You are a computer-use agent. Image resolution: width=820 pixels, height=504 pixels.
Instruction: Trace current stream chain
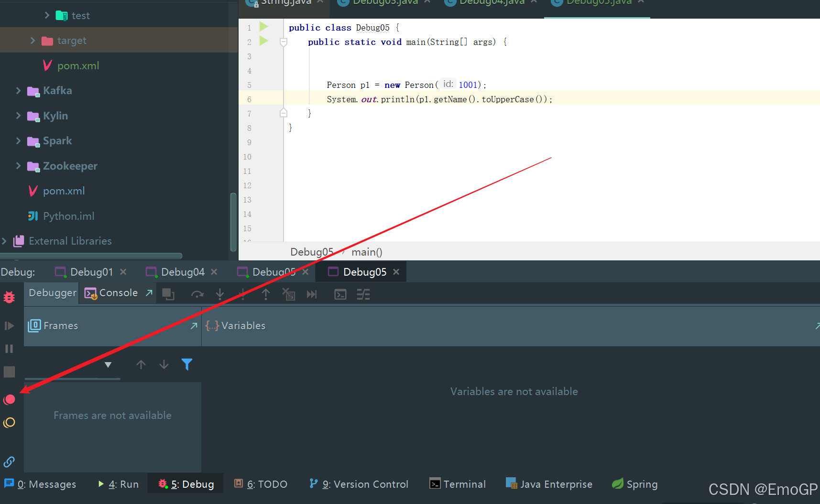point(363,294)
